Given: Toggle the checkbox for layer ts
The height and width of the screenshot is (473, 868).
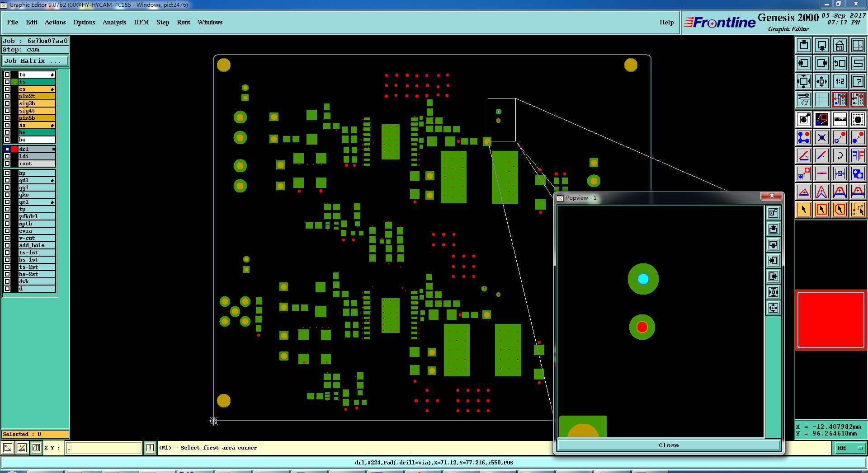Looking at the screenshot, I should 7,82.
